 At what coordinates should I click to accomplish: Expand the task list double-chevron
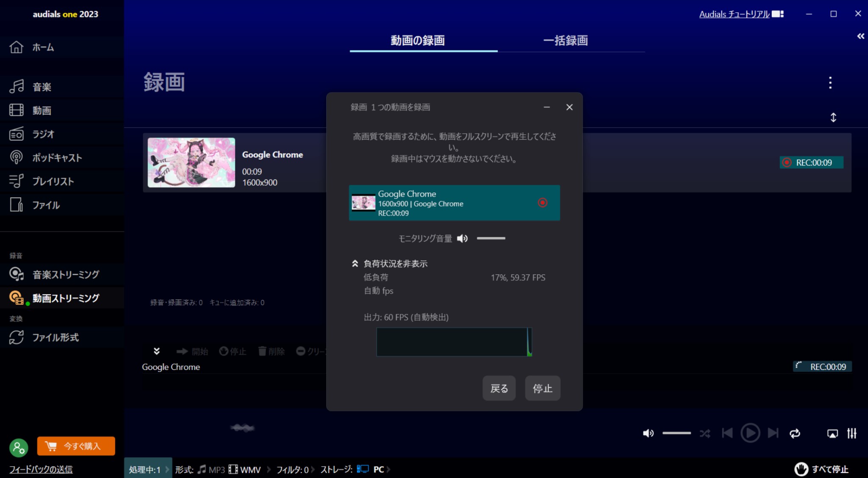pyautogui.click(x=156, y=351)
